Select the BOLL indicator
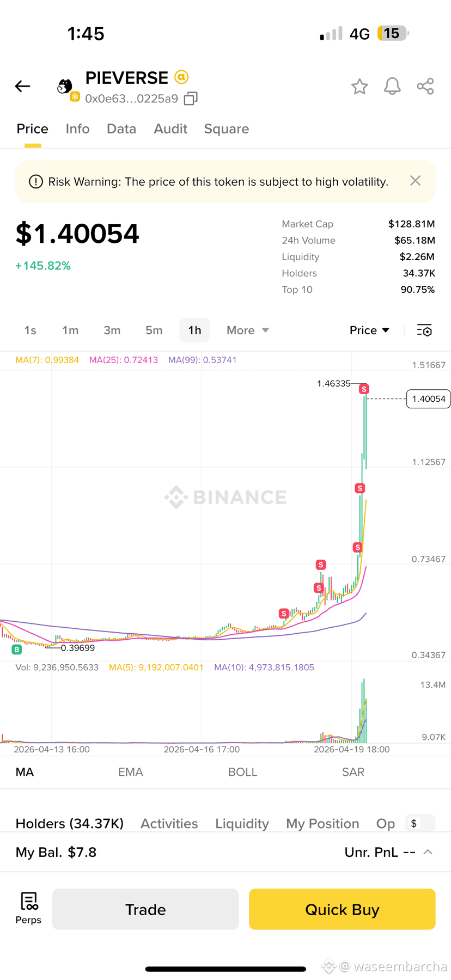Viewport: 451px width, 980px height. 242,772
